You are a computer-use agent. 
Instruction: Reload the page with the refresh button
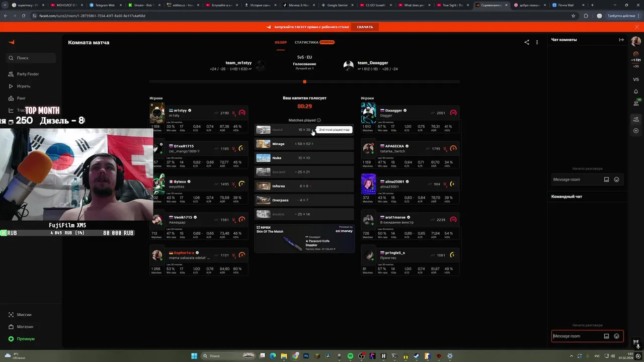coord(23,16)
